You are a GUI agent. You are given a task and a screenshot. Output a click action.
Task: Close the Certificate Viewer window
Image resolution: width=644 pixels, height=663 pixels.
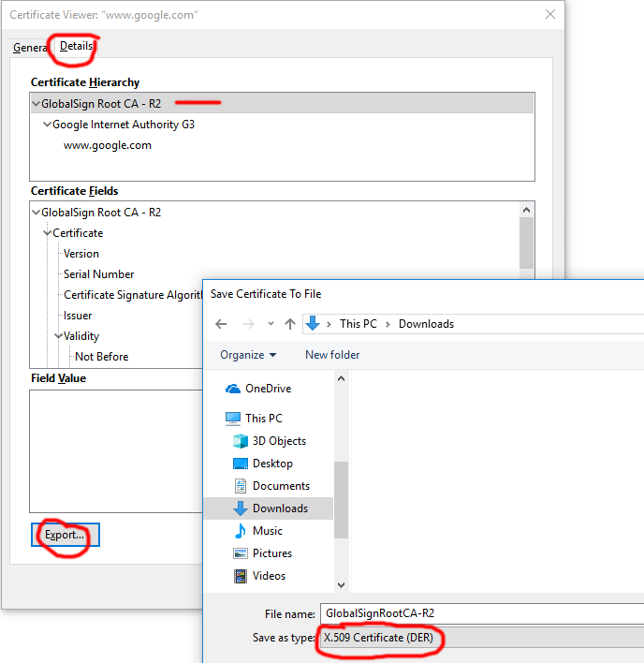pyautogui.click(x=550, y=14)
